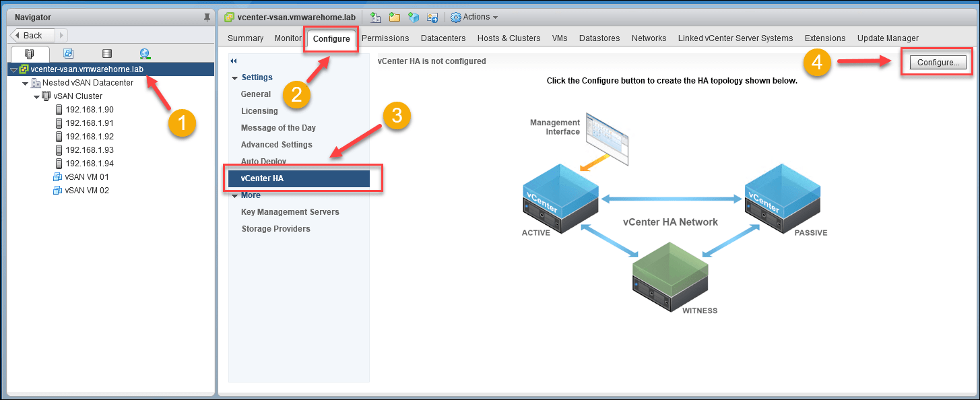Collapse the vcenter-vsan.vmwarehome.lab tree node

(13, 69)
